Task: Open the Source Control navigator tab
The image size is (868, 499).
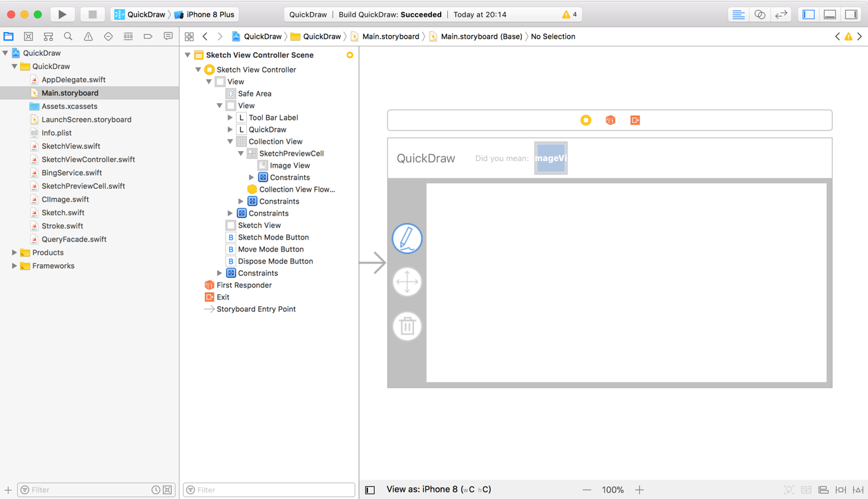Action: click(x=29, y=37)
